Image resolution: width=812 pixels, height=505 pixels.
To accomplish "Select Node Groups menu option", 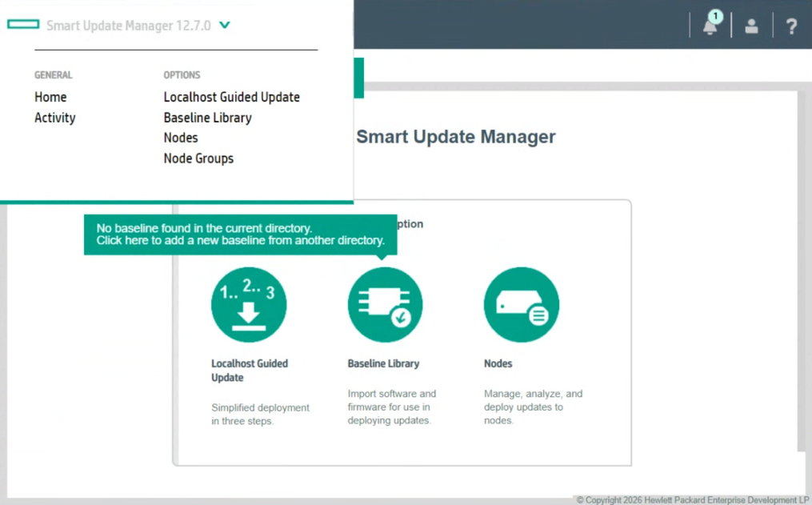I will pos(198,158).
